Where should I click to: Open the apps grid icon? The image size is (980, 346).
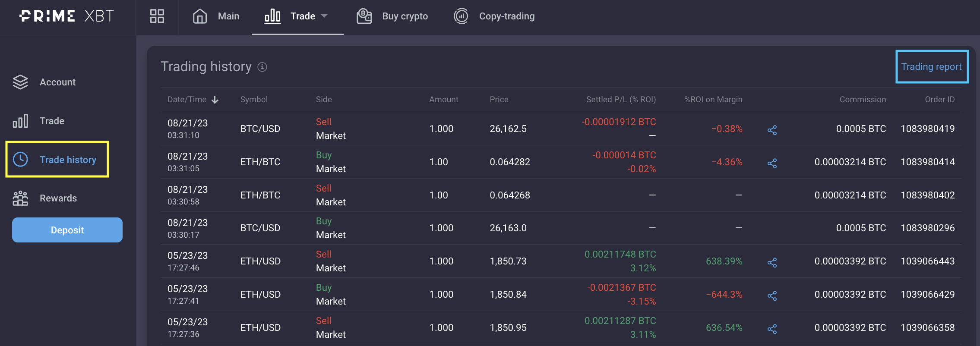point(157,16)
